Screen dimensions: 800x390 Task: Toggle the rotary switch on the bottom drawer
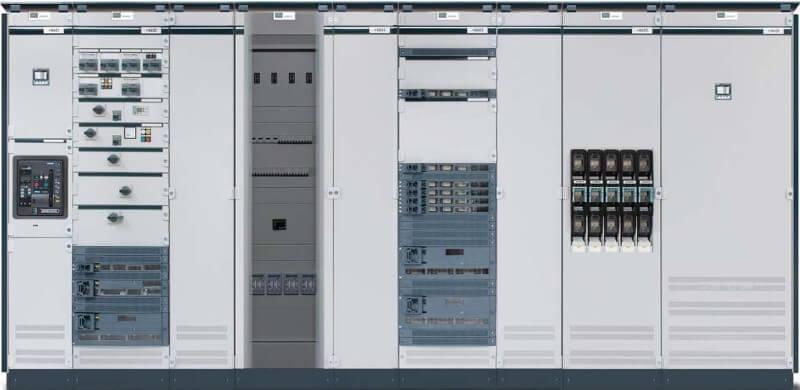coord(115,217)
